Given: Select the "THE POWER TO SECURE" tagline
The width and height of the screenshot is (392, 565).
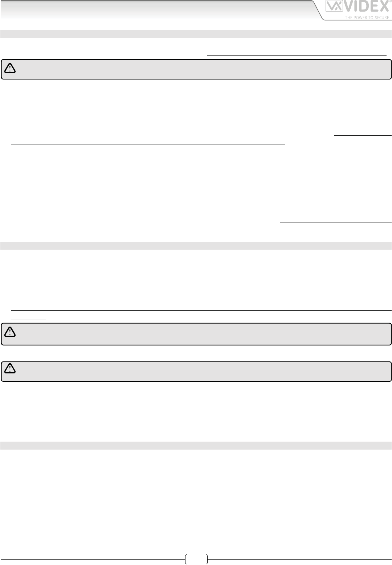Looking at the screenshot, I should [366, 17].
